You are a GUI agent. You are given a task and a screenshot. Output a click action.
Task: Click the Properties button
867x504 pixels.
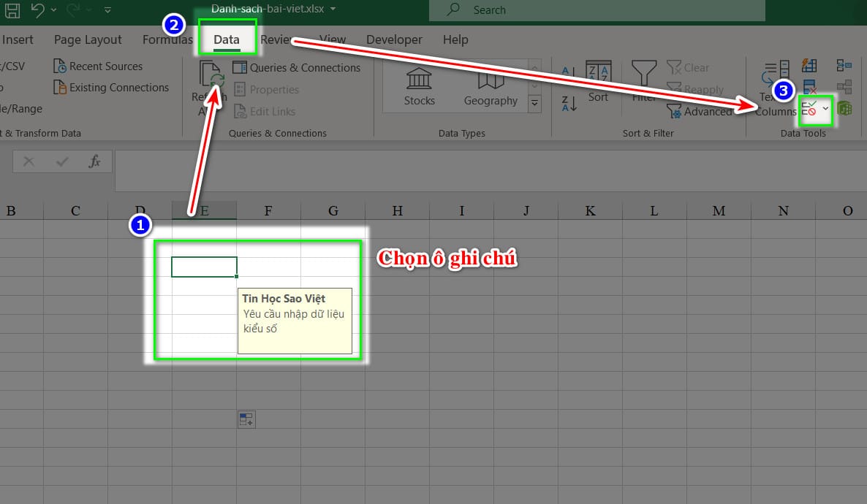[267, 90]
